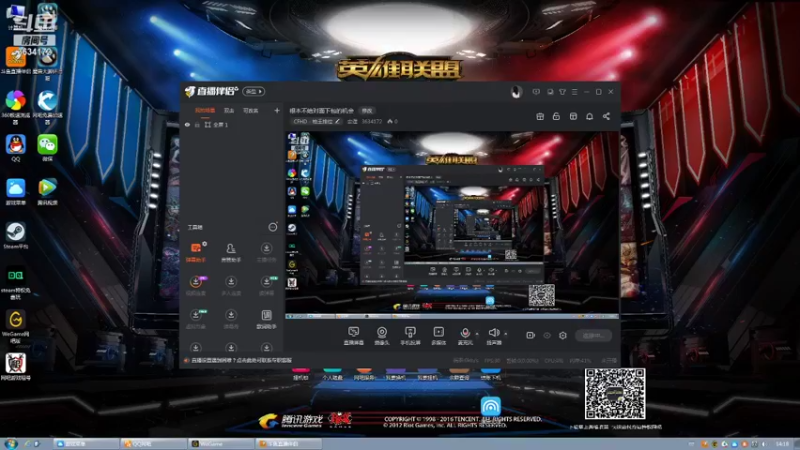Image resolution: width=800 pixels, height=450 pixels.
Task: Click the 修改 button next to stream title
Action: click(367, 111)
